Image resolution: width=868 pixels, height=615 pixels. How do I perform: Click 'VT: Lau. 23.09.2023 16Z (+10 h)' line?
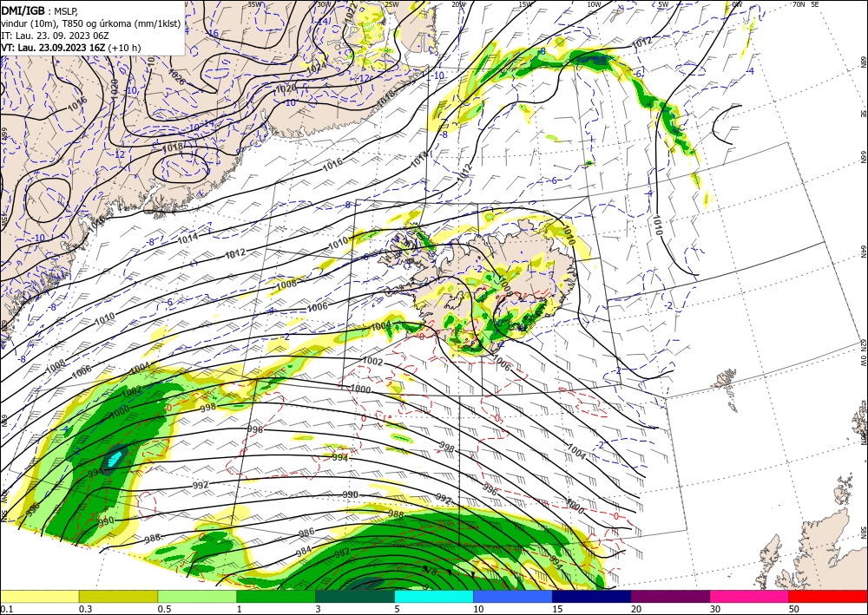click(71, 48)
